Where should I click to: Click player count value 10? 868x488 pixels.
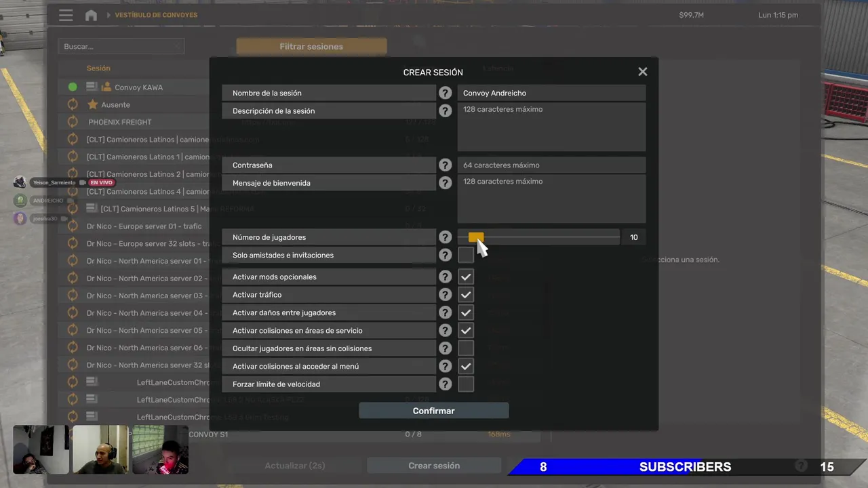[x=633, y=237]
